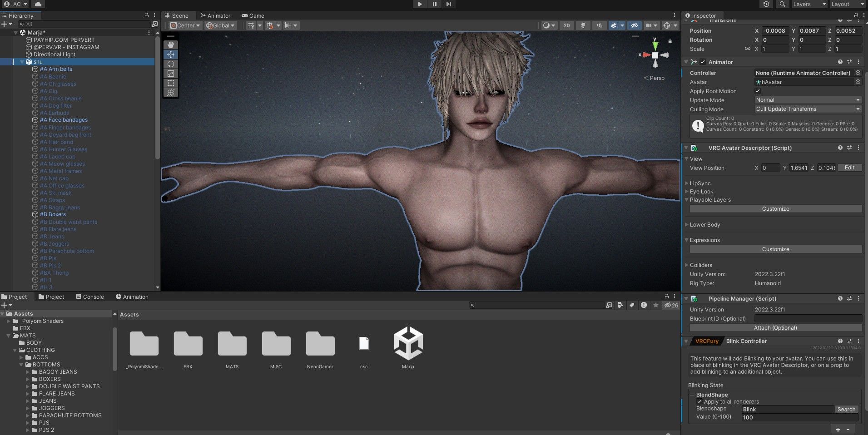This screenshot has width=868, height=435.
Task: Toggle Apply to all renderers checkbox
Action: pos(699,401)
